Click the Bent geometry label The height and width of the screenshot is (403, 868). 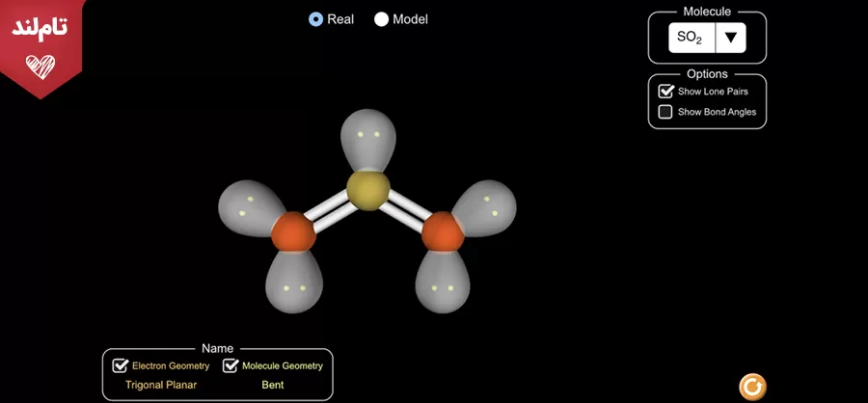point(273,385)
